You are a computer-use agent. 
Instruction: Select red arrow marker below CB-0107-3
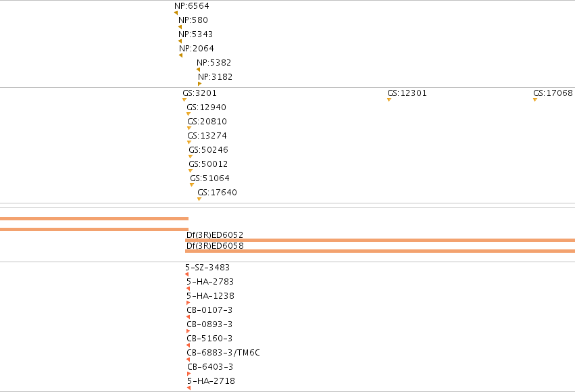[x=188, y=317]
